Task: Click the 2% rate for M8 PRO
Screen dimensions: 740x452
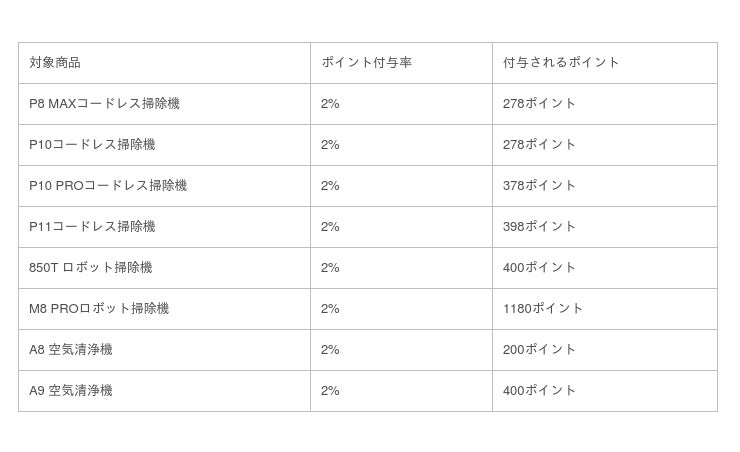Action: (330, 308)
